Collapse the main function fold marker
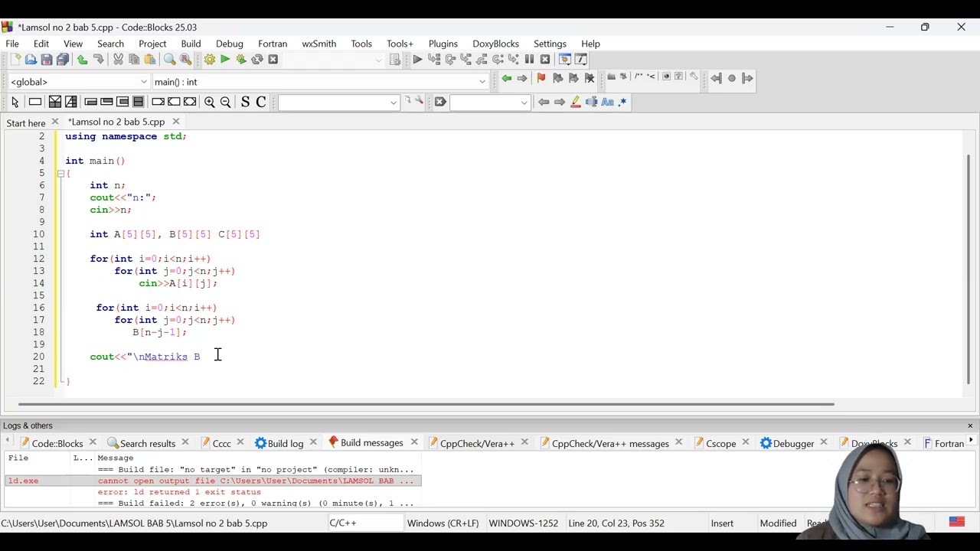Screen dimensions: 980x551 [60, 174]
